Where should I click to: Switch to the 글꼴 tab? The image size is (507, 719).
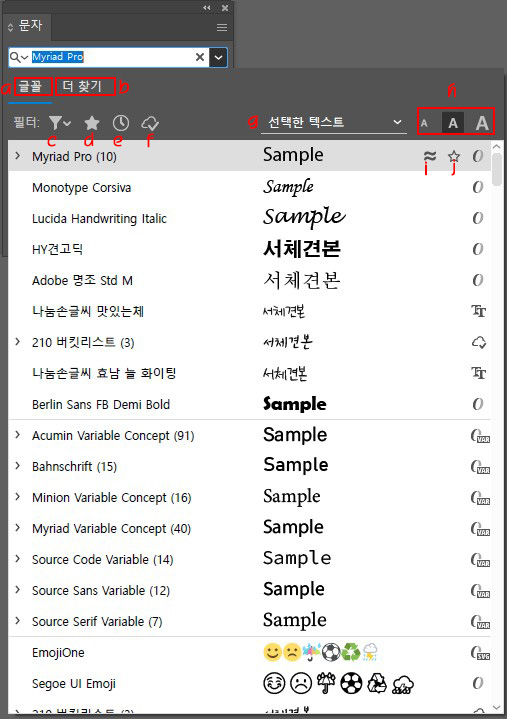pyautogui.click(x=31, y=86)
